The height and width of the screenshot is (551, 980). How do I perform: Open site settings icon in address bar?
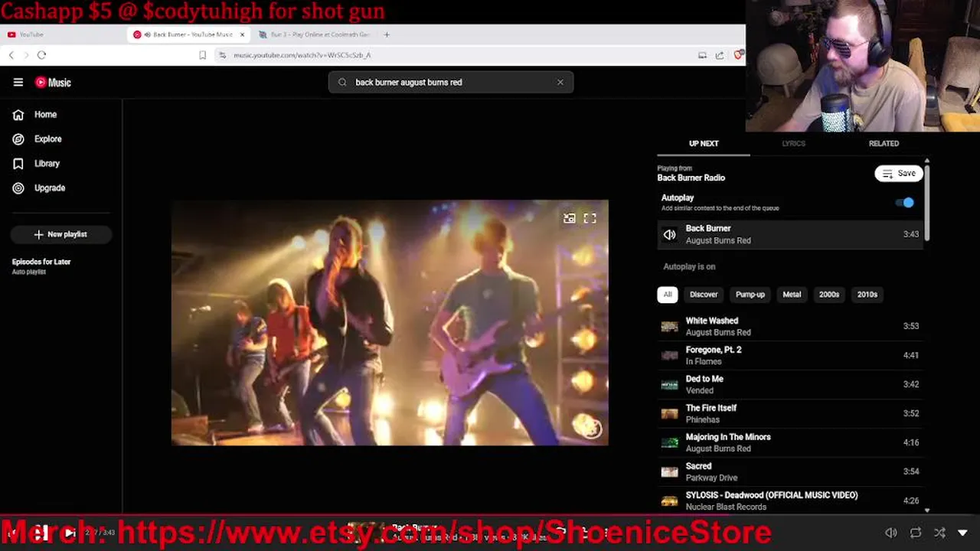tap(222, 55)
